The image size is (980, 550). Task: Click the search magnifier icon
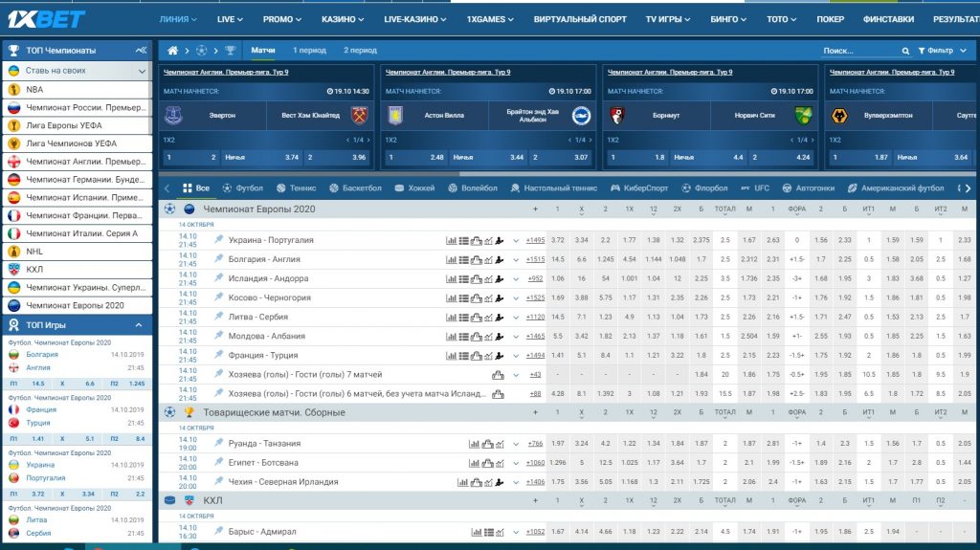coord(905,51)
